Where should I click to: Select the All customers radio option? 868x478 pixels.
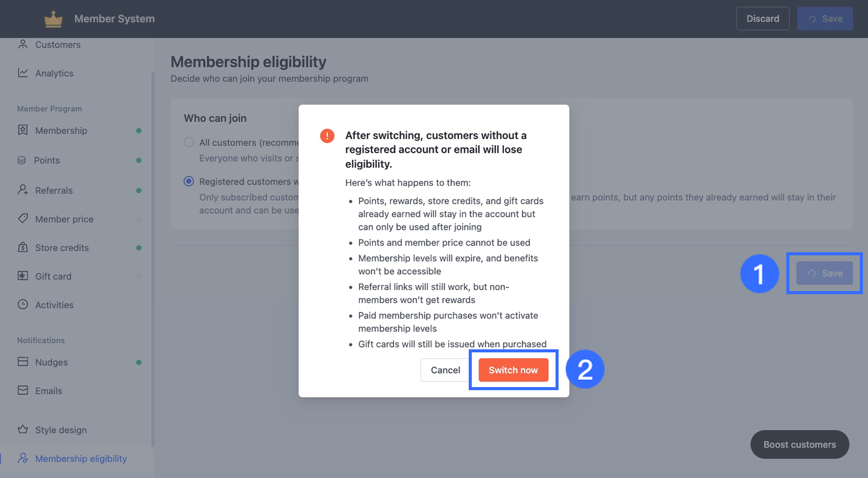[189, 142]
